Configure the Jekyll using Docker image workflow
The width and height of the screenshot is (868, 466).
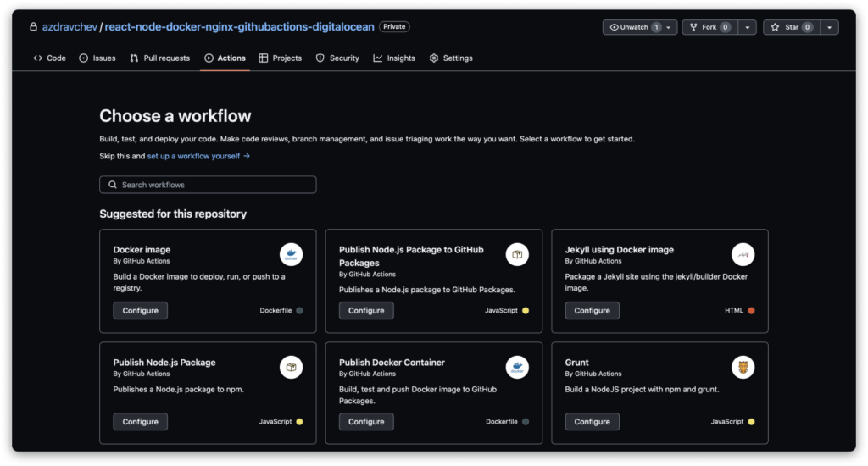(593, 310)
